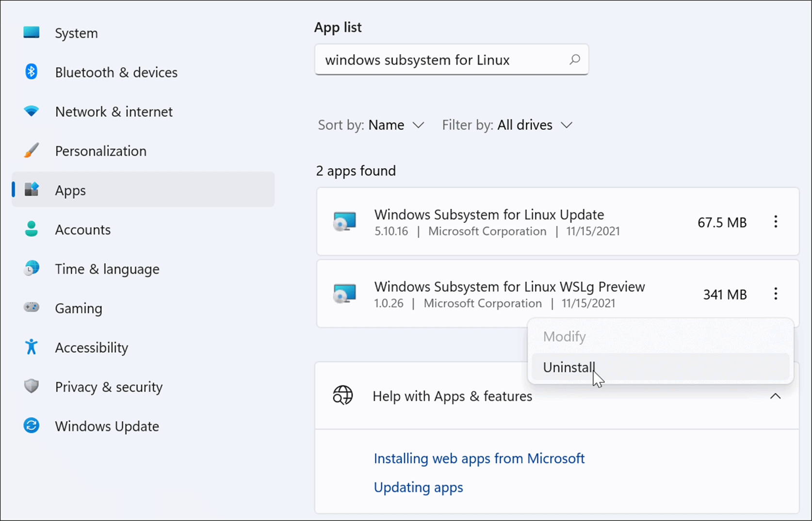Click the Gaming controller icon
Screen dimensions: 812x521
coord(32,307)
